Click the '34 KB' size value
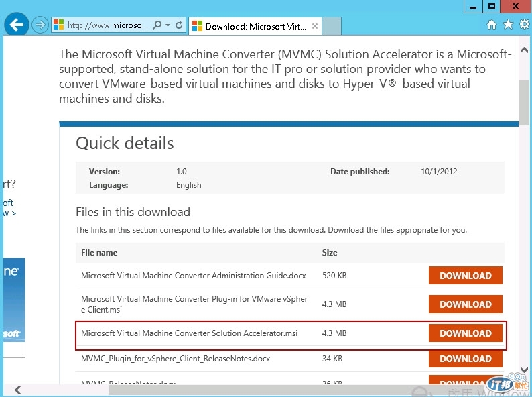Image resolution: width=532 pixels, height=397 pixels. click(332, 359)
